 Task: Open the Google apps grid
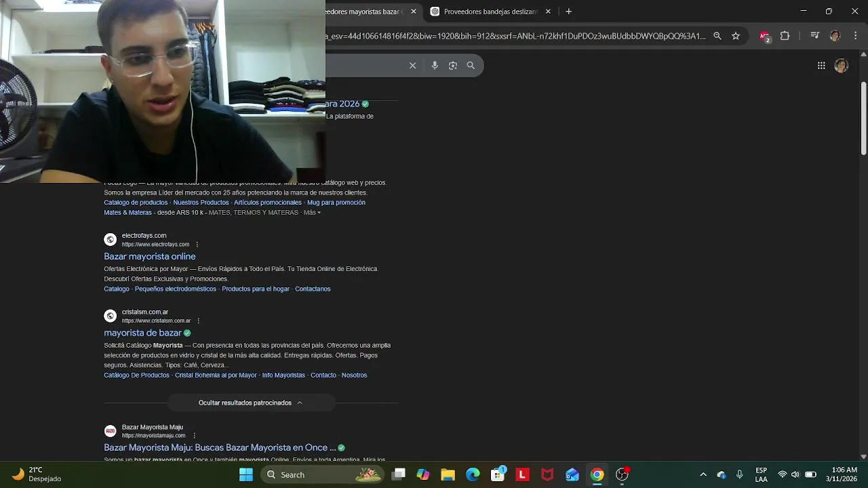(821, 66)
